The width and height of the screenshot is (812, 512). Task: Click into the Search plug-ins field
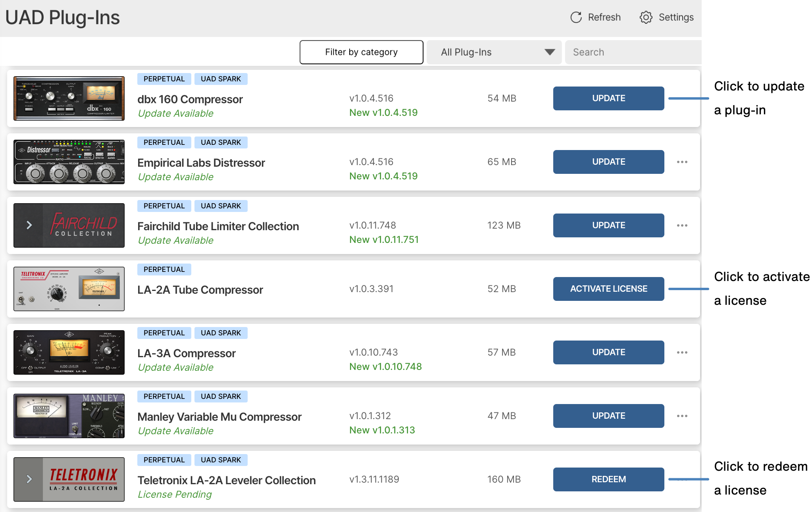click(x=633, y=52)
